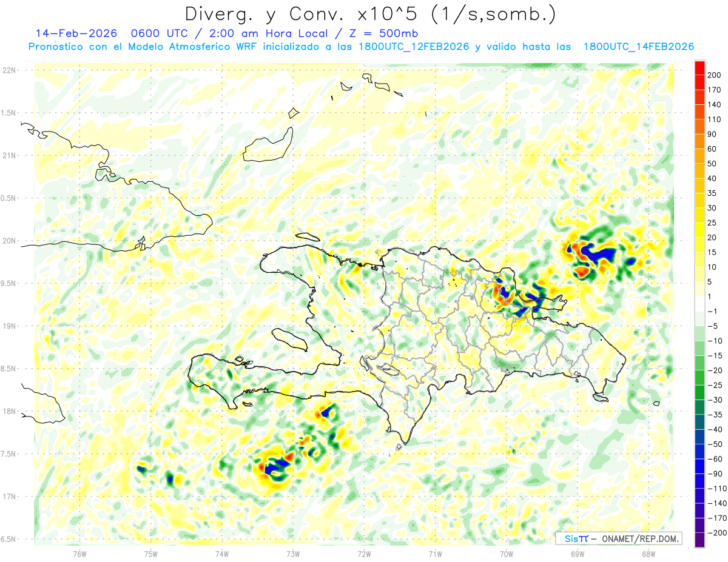Image resolution: width=728 pixels, height=562 pixels.
Task: Click the '20N' latitude label
Action: pyautogui.click(x=9, y=241)
